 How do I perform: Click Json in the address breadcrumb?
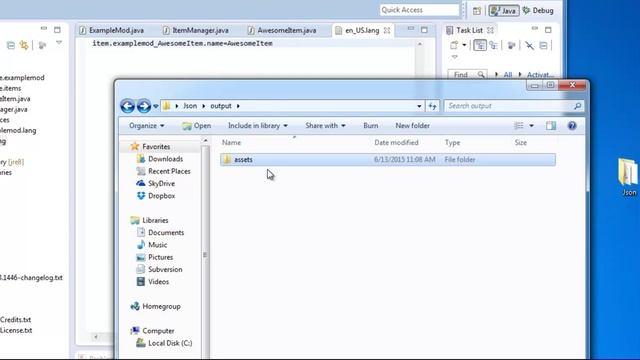click(x=190, y=106)
